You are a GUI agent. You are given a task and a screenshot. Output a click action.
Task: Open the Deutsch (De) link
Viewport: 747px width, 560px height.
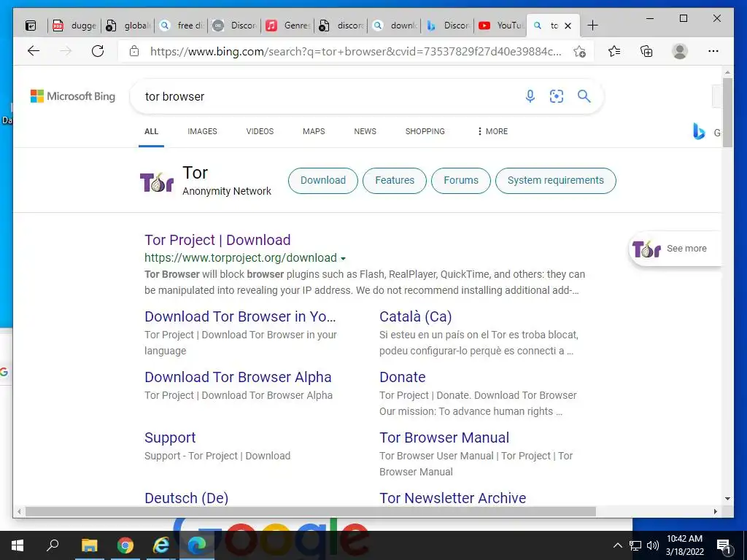(x=187, y=498)
